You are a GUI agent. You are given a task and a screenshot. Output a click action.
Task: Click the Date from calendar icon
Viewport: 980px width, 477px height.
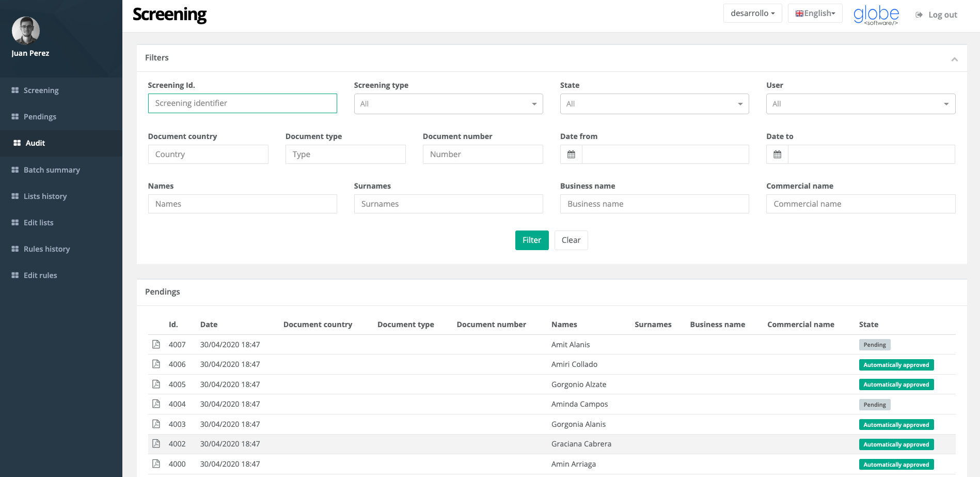tap(571, 155)
